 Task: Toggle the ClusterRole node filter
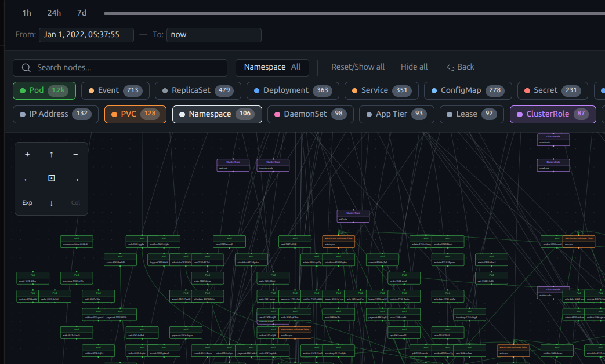(553, 114)
